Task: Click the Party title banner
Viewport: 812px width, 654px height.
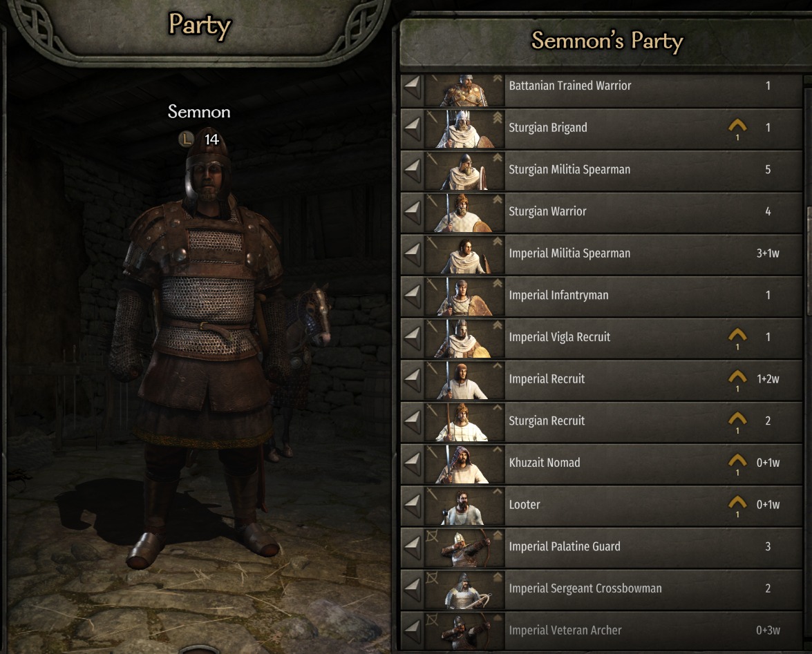Action: coord(200,26)
